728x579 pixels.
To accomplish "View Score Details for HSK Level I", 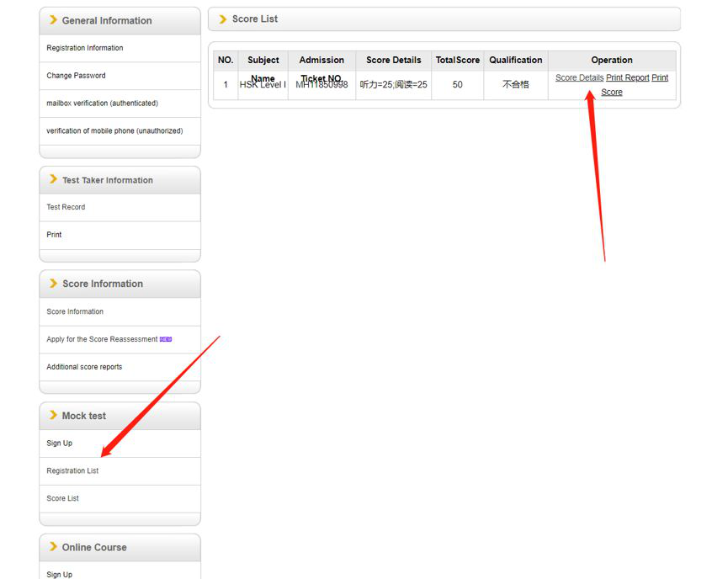I will 579,77.
